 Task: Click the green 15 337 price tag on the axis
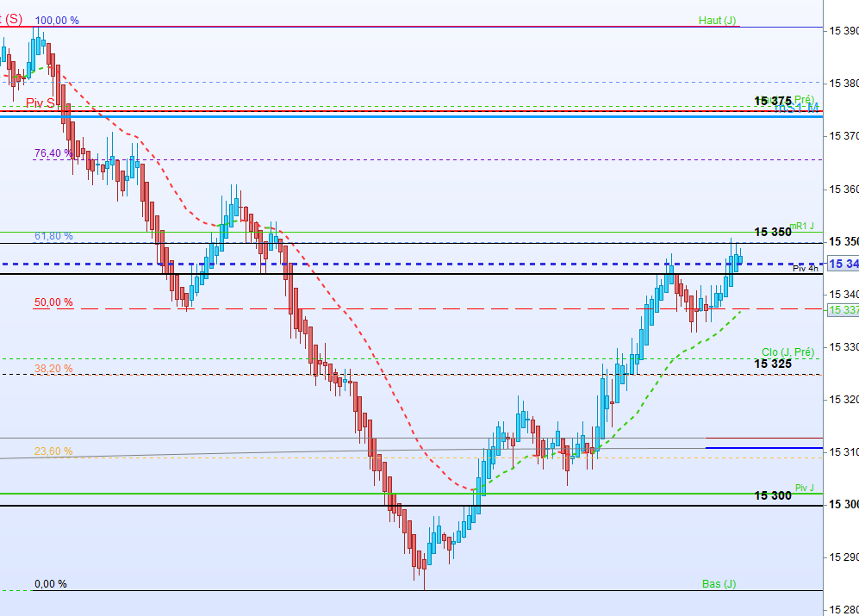[x=843, y=309]
